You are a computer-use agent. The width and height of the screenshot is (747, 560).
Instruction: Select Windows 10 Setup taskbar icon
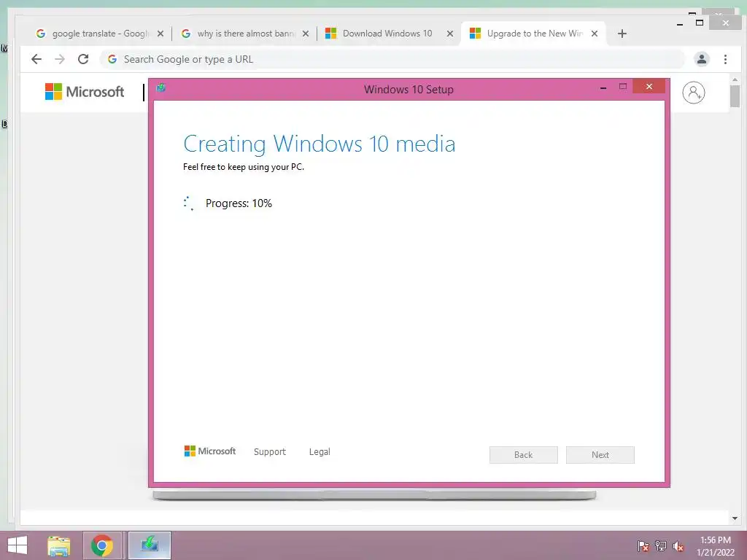(x=149, y=545)
